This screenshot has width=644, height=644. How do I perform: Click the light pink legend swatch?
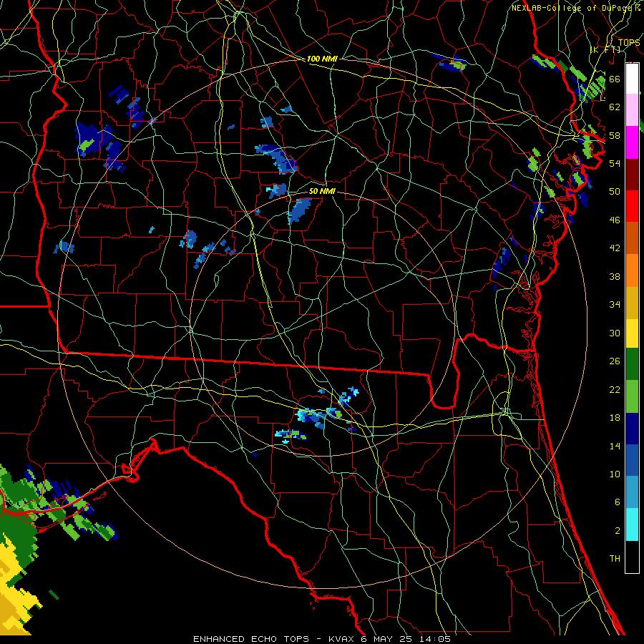click(632, 109)
